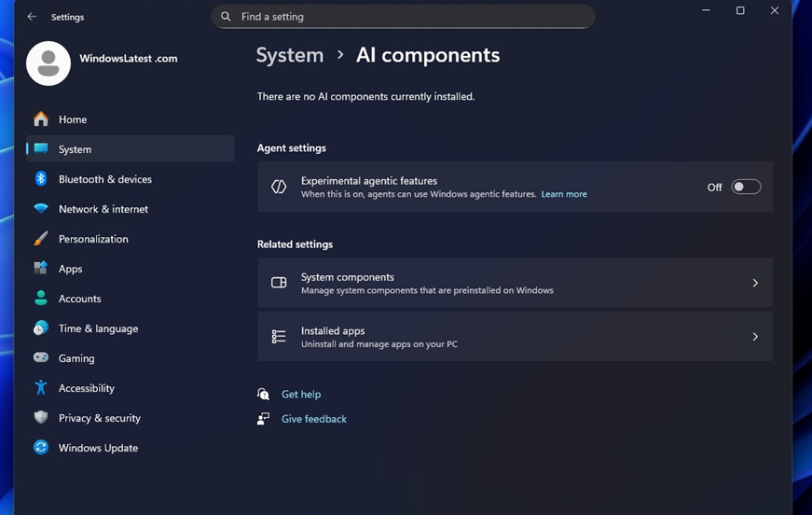Open Privacy & security page
The width and height of the screenshot is (812, 515).
[x=130, y=418]
